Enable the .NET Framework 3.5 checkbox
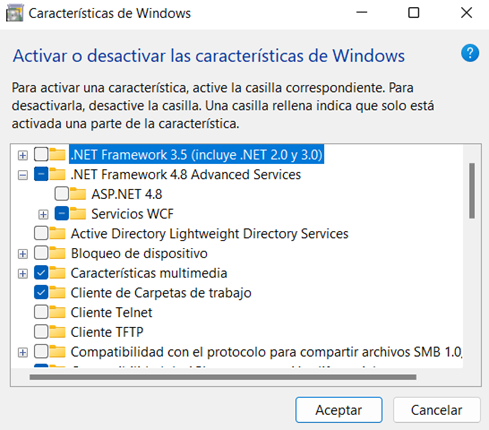The width and height of the screenshot is (489, 430). click(41, 155)
